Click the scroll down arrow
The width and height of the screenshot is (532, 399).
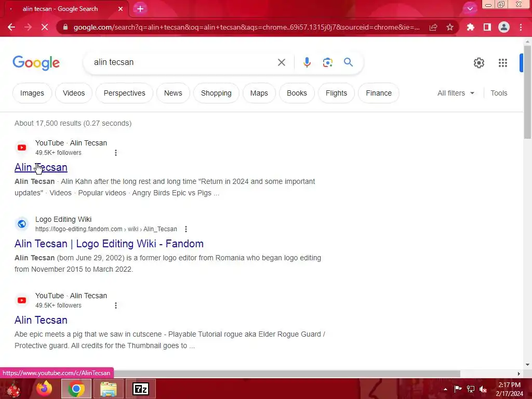click(527, 365)
